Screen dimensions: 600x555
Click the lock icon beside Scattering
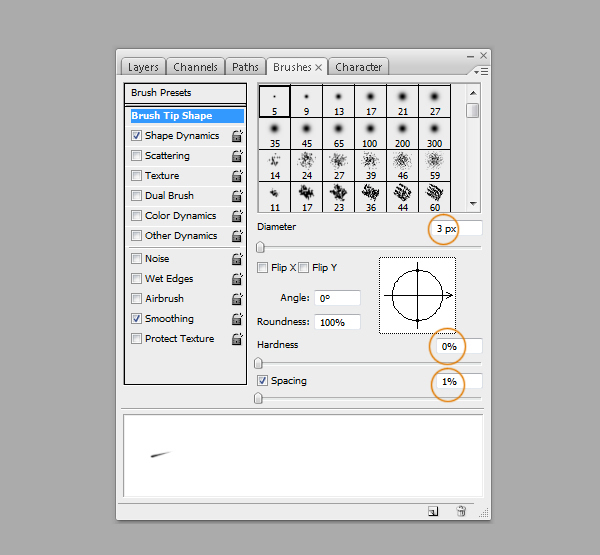[x=237, y=156]
